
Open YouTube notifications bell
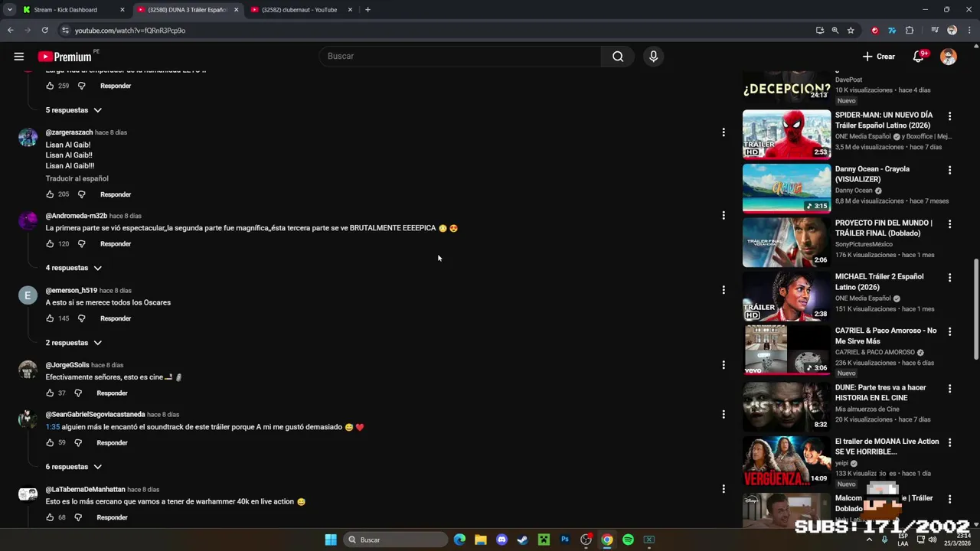[919, 57]
